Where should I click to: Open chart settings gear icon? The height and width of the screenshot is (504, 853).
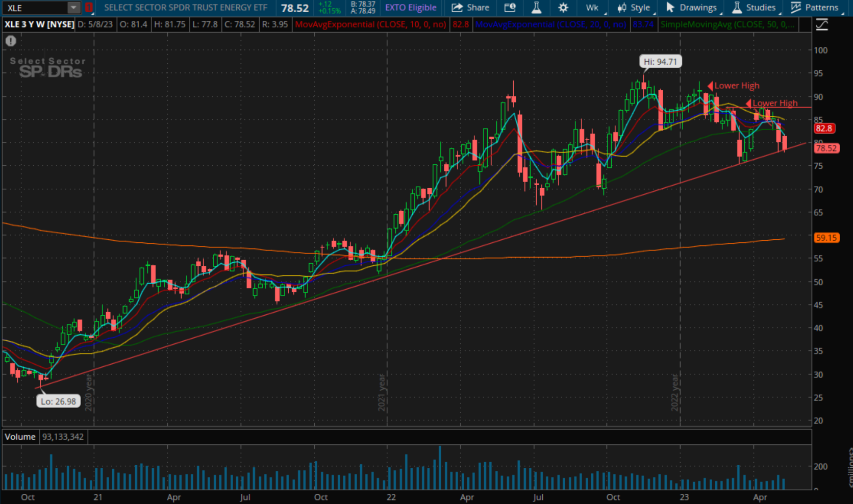tap(563, 8)
